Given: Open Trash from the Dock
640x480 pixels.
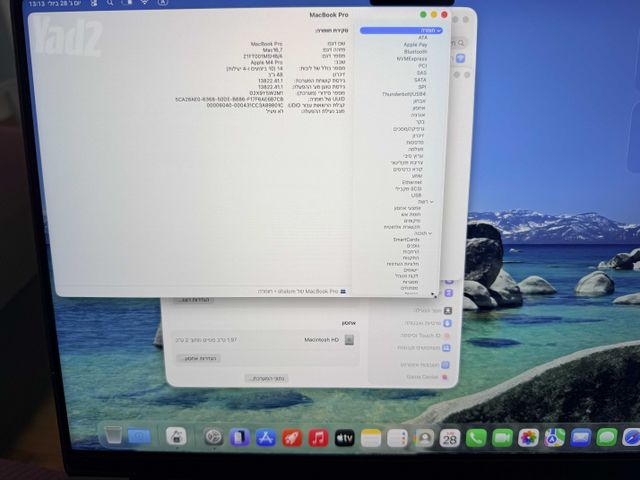Looking at the screenshot, I should tap(113, 435).
